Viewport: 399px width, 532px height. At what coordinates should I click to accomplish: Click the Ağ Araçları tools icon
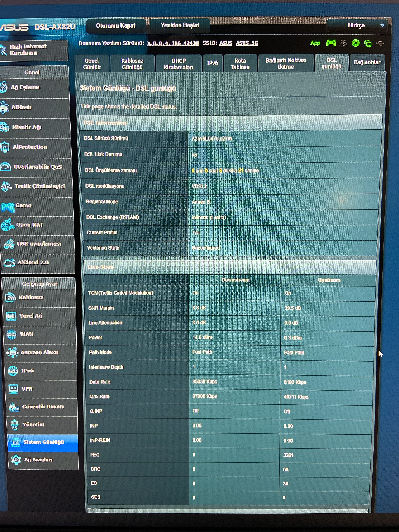pyautogui.click(x=16, y=460)
